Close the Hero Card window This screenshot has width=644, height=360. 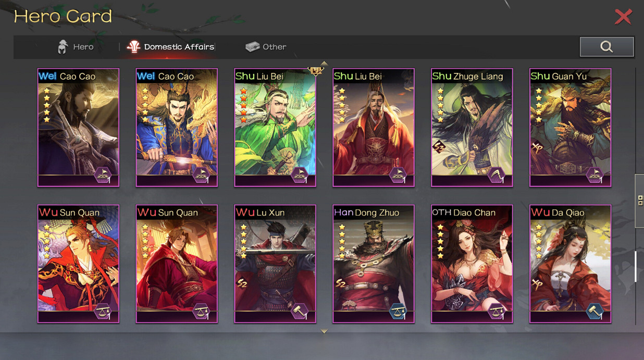(x=623, y=17)
